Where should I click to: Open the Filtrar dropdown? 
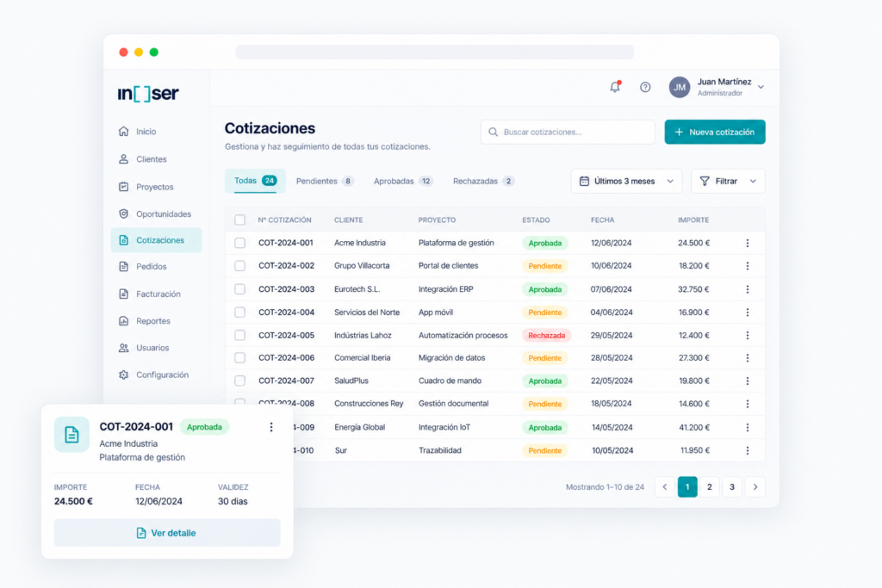(x=728, y=181)
